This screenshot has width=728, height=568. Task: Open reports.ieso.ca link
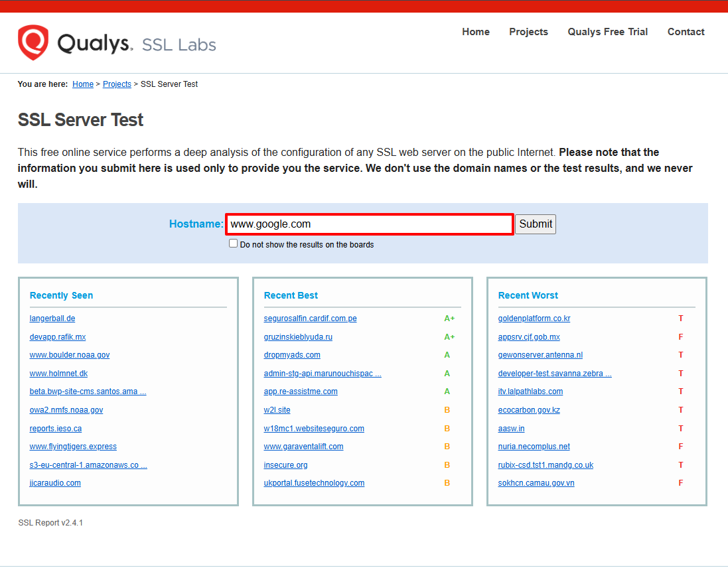56,429
